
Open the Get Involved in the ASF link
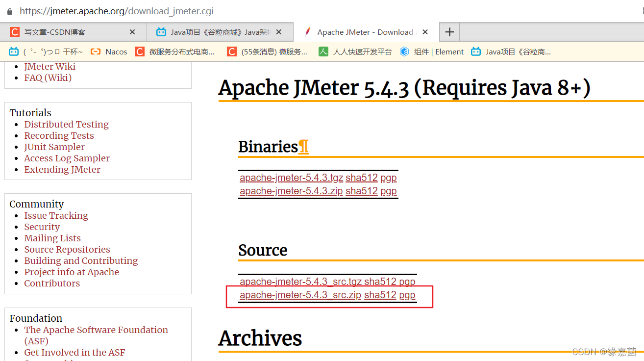point(75,352)
